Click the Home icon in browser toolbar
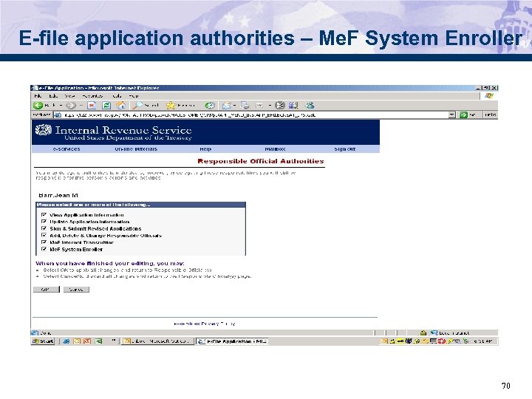The image size is (532, 399). click(120, 106)
